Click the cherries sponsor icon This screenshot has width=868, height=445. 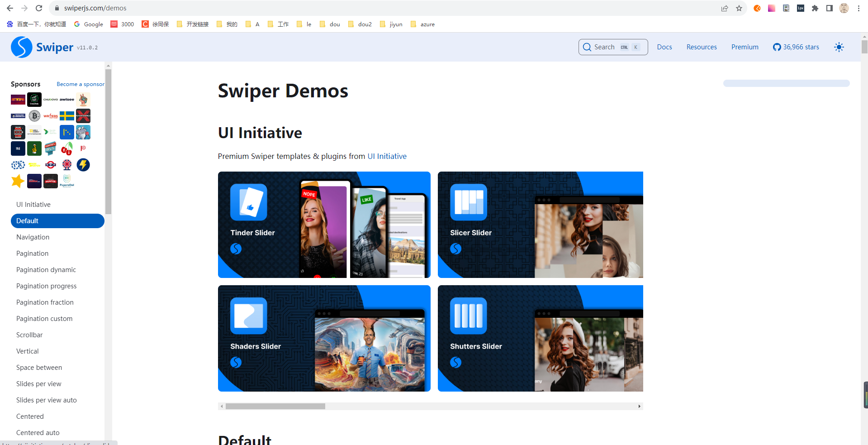click(x=67, y=148)
